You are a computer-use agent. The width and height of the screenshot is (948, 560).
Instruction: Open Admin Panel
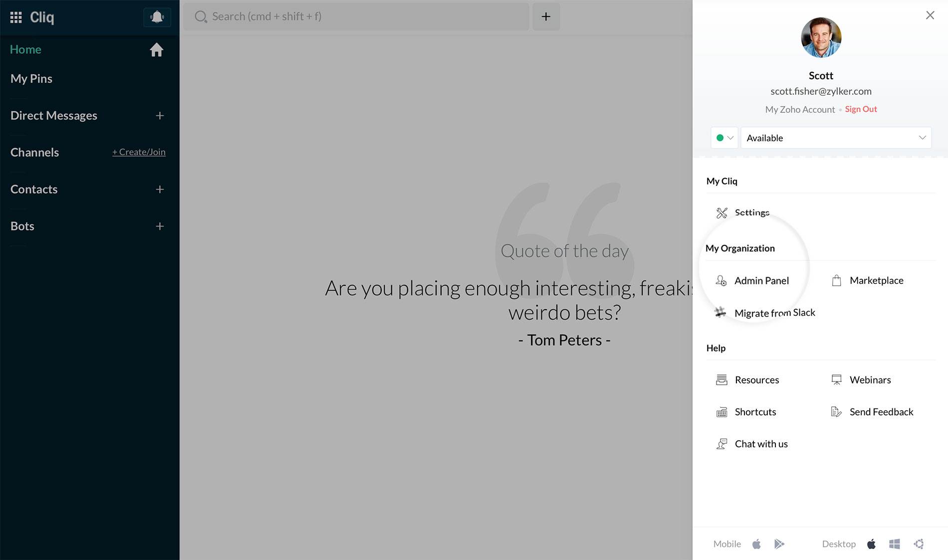point(761,281)
